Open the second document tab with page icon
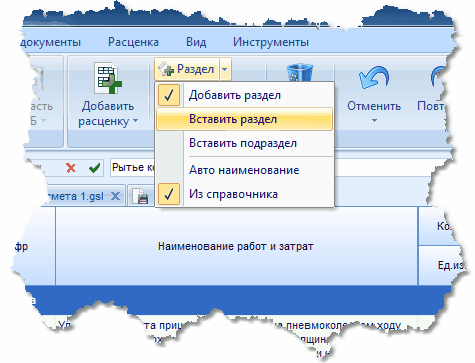Screen dimensions: 475x363 pos(142,196)
